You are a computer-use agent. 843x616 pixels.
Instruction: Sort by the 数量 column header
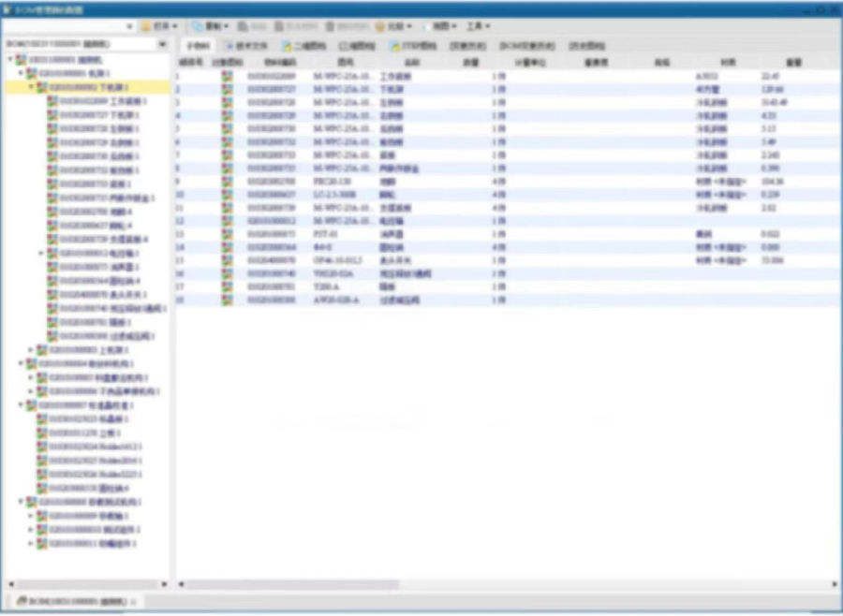pyautogui.click(x=471, y=63)
